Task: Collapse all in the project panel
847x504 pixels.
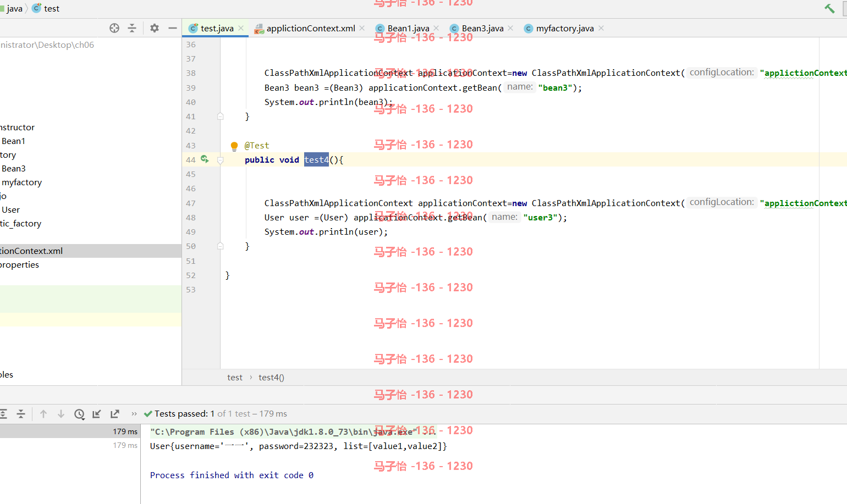Action: pyautogui.click(x=132, y=28)
